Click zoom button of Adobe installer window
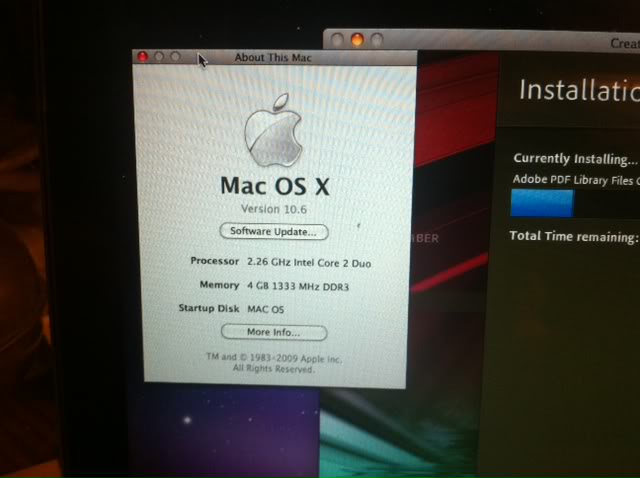The height and width of the screenshot is (478, 640). coord(377,40)
